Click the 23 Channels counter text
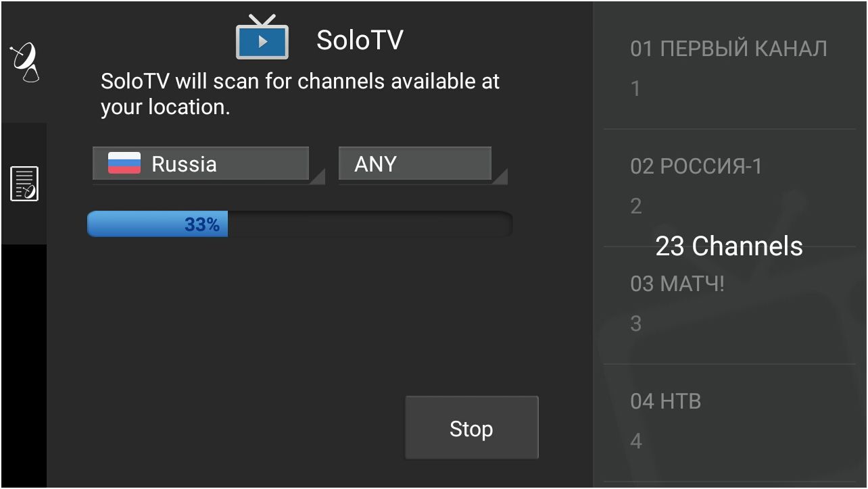The width and height of the screenshot is (868, 489). click(x=729, y=246)
